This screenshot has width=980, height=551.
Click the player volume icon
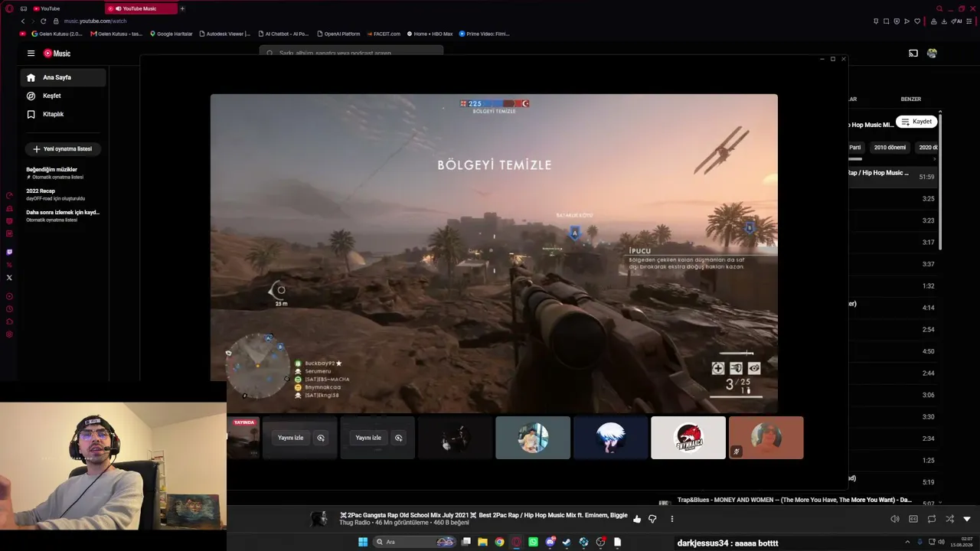(x=895, y=519)
